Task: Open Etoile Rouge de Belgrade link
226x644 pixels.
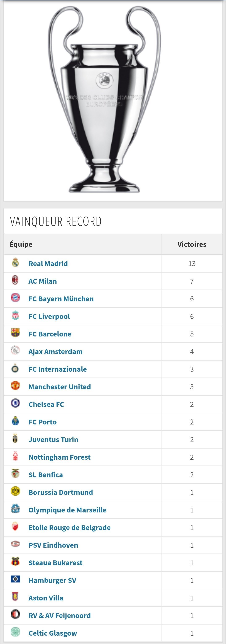Action: coord(70,528)
